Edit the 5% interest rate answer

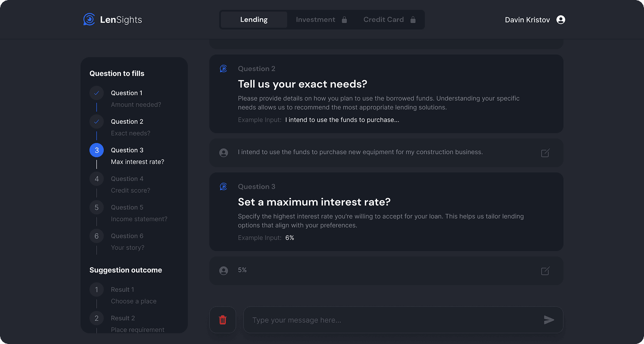(x=545, y=271)
